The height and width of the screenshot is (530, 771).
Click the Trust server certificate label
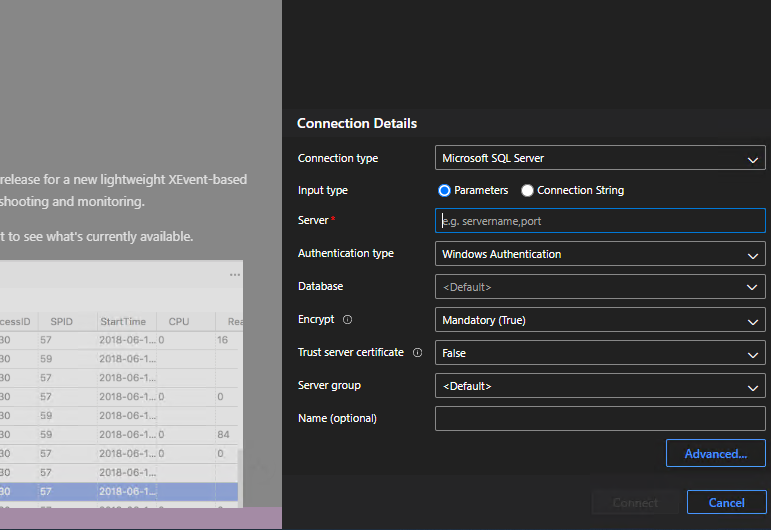(x=351, y=352)
